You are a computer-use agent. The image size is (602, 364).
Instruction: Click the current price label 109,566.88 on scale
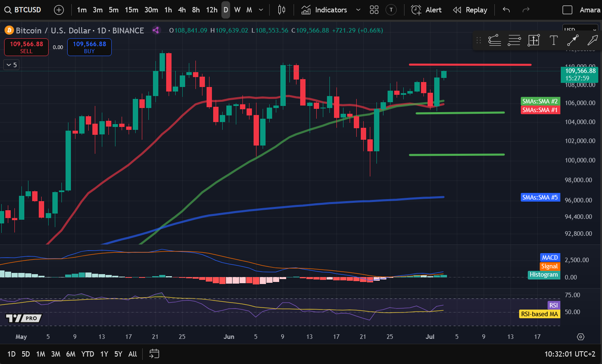click(579, 75)
